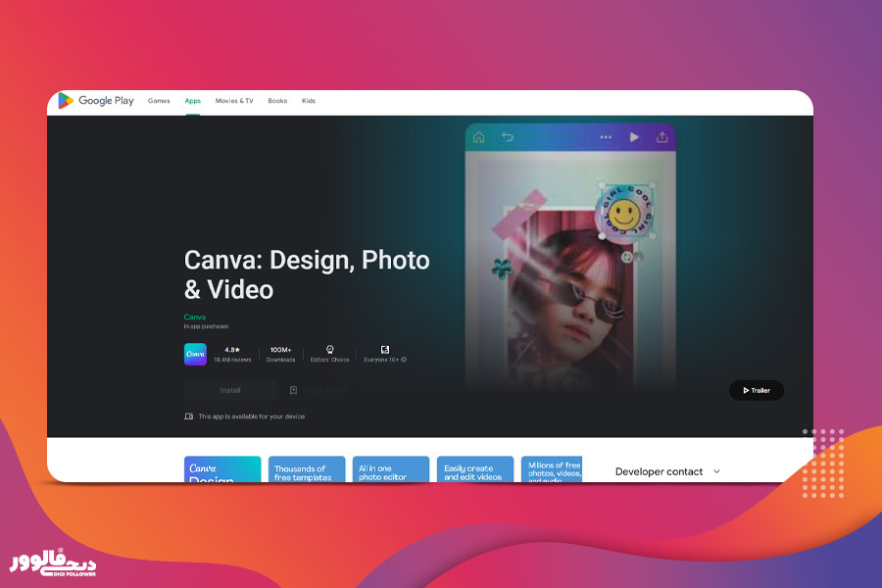The height and width of the screenshot is (588, 882).
Task: Click the 'Canva: Design, Photo & Video' title
Action: [x=307, y=274]
